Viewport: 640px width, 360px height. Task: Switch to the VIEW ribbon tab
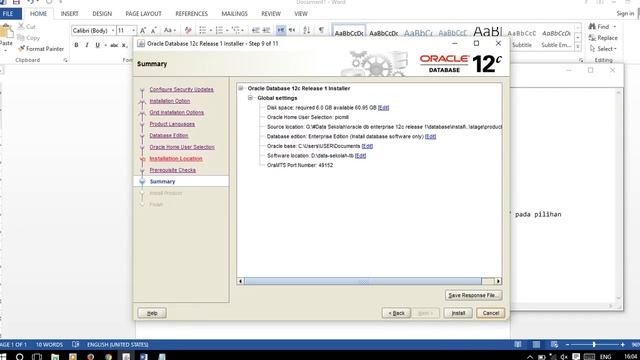[301, 13]
